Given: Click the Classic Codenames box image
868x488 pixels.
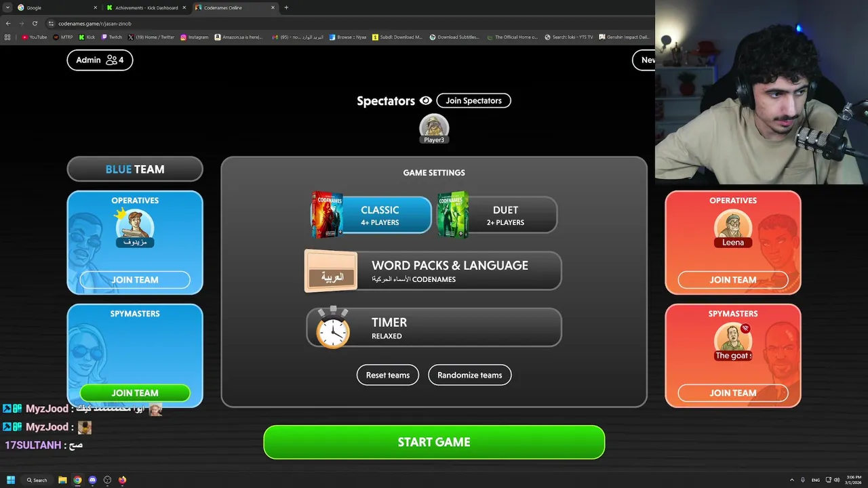Looking at the screenshot, I should [x=327, y=215].
